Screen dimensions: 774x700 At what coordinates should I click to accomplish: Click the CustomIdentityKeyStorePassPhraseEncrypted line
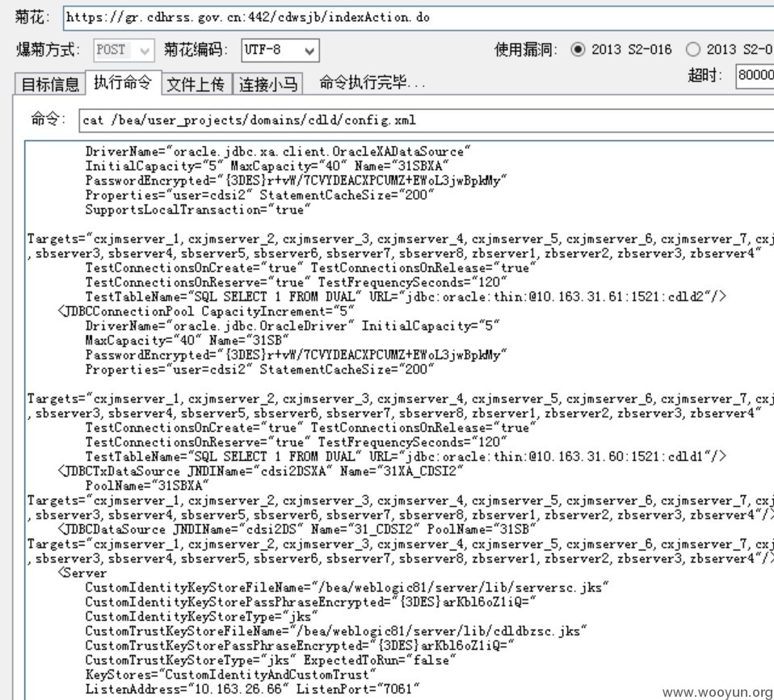click(310, 601)
